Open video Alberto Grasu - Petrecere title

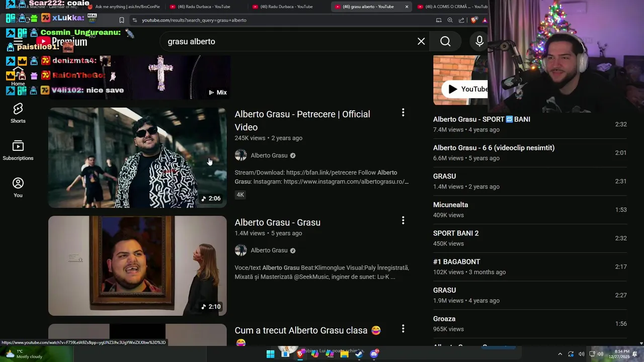[302, 121]
